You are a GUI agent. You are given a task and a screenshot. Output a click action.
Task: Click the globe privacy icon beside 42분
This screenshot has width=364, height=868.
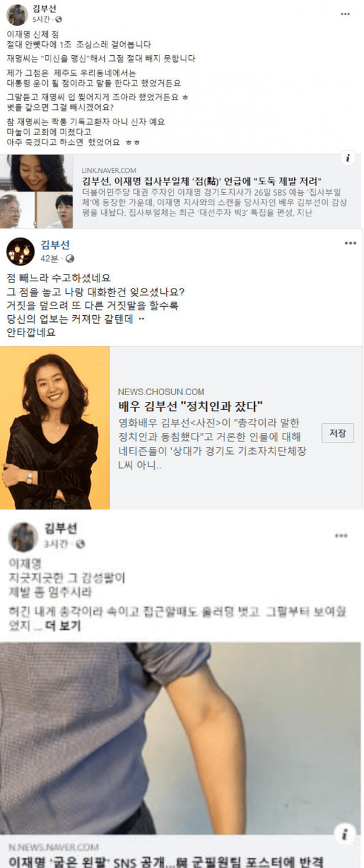tap(70, 259)
